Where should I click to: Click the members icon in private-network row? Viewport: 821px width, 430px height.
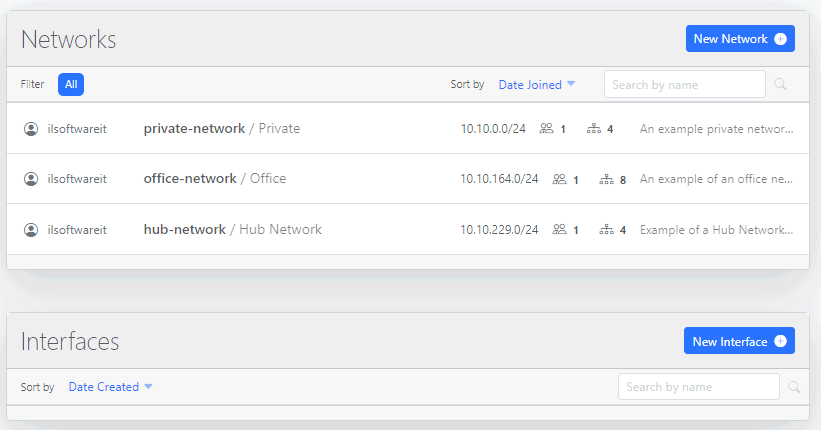tap(546, 129)
